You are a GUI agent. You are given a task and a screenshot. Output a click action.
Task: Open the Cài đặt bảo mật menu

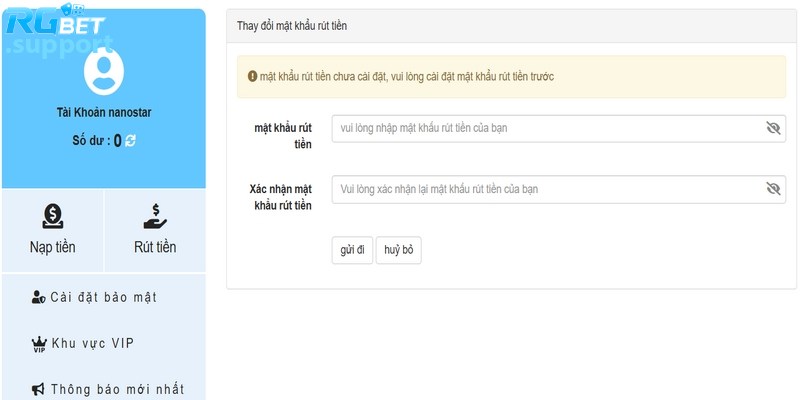tap(94, 297)
